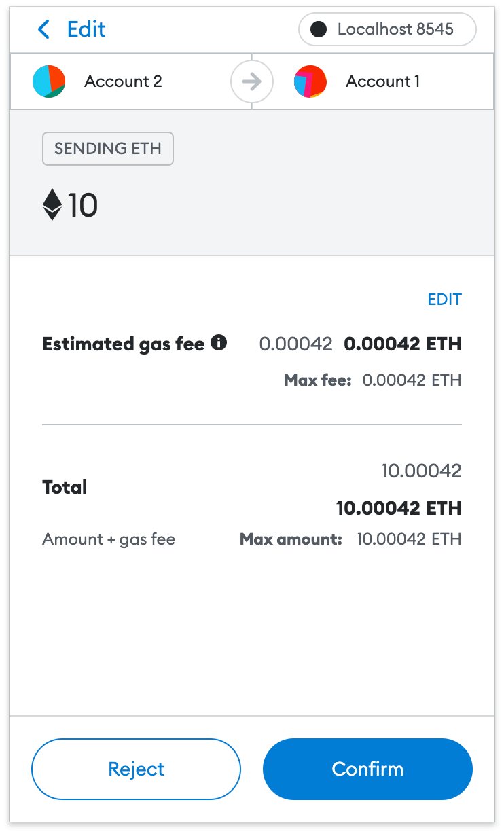Click the Account 2 sender avatar
Screen dimensions: 504x834
point(49,82)
